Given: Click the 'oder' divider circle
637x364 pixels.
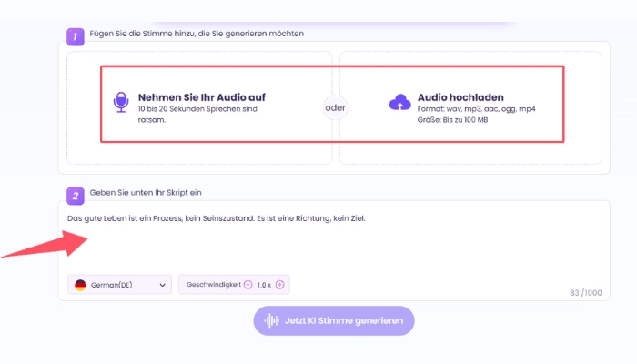Looking at the screenshot, I should click(x=336, y=106).
